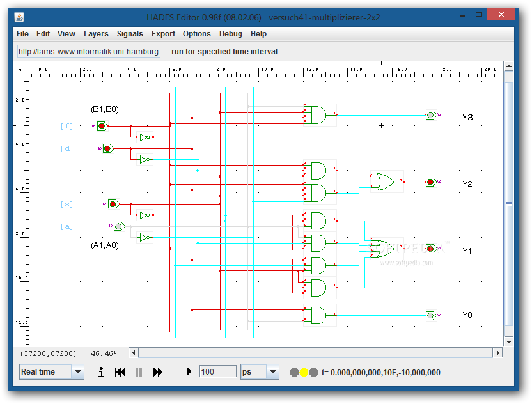Click the 46.46% zoom readout
532x404 pixels.
[x=104, y=353]
